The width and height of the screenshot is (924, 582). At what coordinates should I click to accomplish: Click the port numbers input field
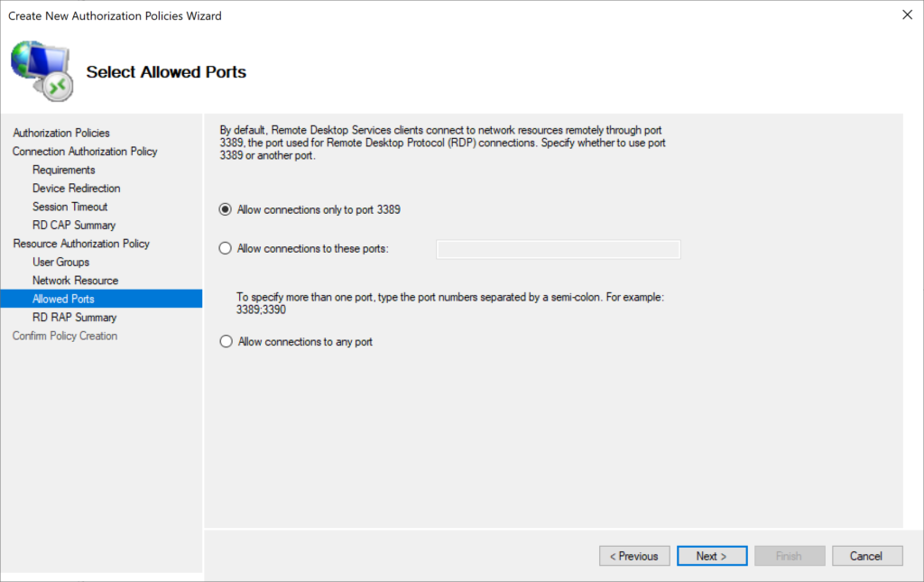click(x=558, y=247)
